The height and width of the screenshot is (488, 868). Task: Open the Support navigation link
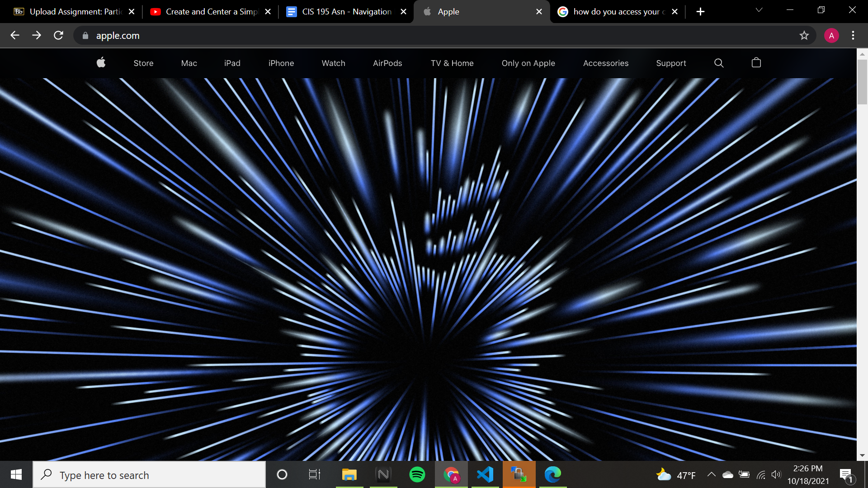pos(671,63)
